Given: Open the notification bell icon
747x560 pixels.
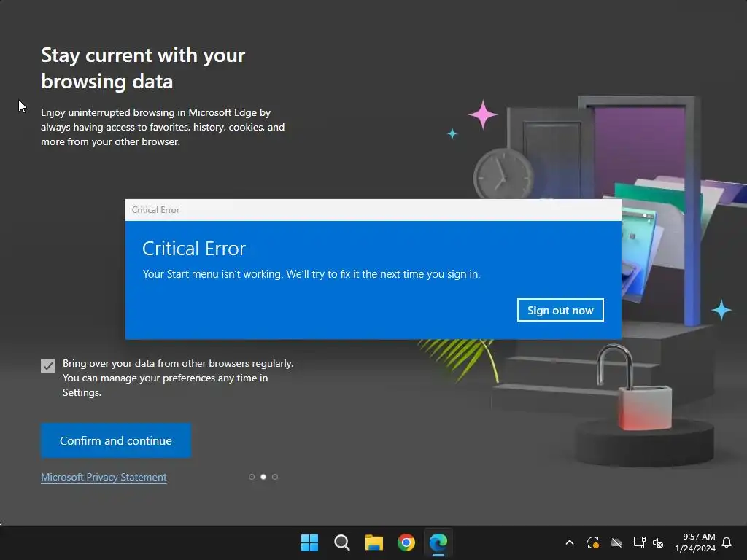Looking at the screenshot, I should [x=727, y=542].
